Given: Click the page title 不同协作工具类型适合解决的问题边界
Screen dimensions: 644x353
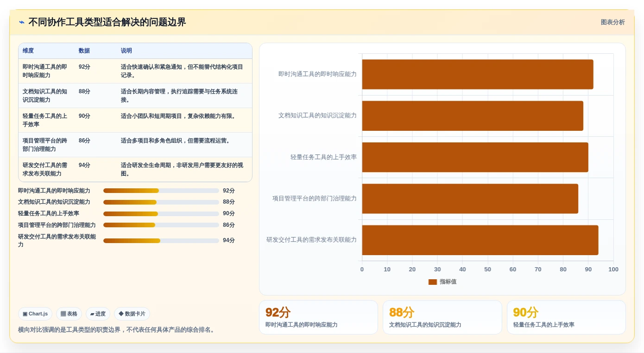Looking at the screenshot, I should (107, 22).
